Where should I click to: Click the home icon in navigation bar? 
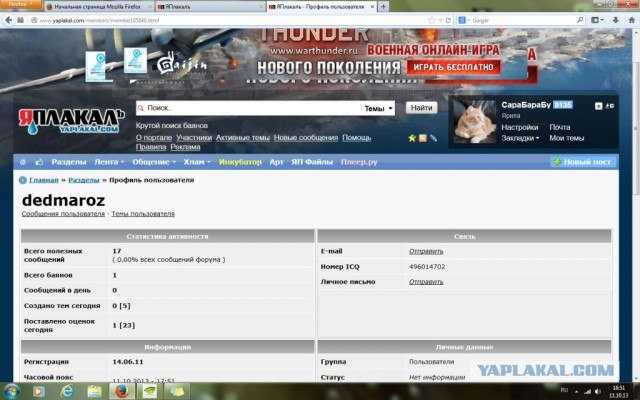[x=23, y=162]
